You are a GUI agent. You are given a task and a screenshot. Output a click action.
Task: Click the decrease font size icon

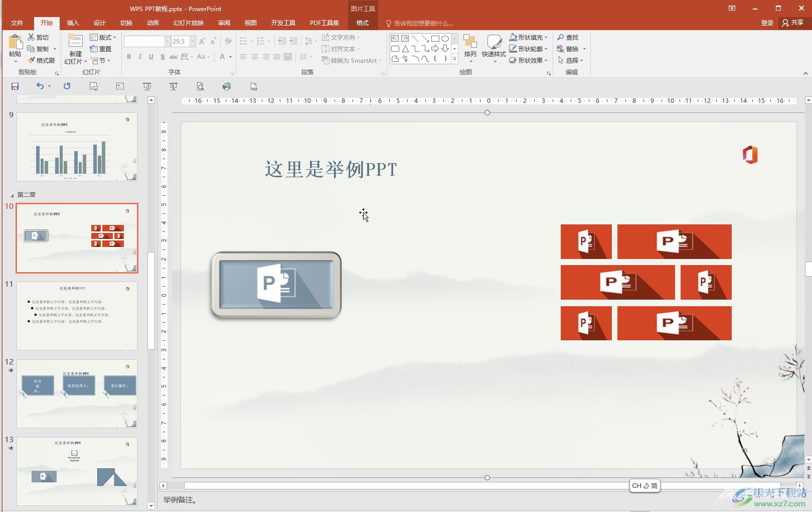213,41
